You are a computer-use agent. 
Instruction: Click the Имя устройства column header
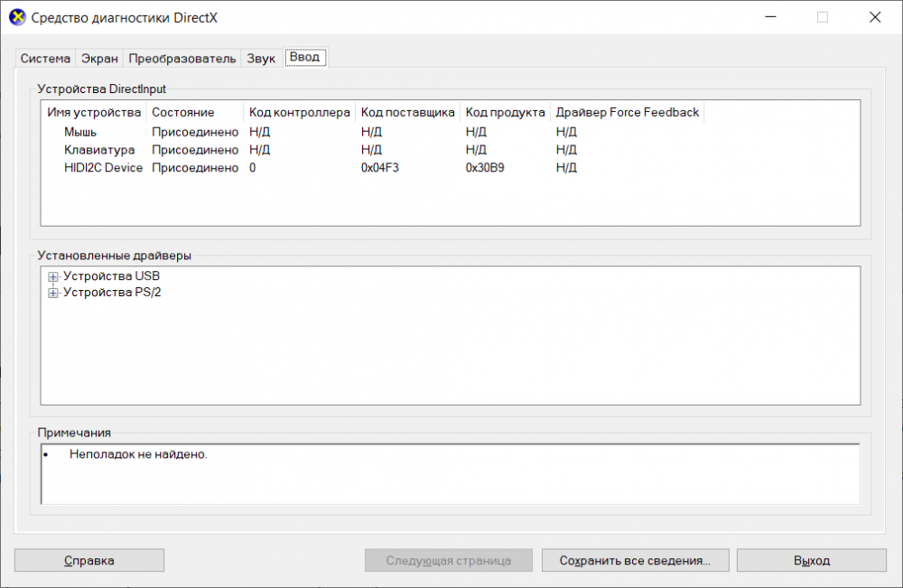pos(94,113)
